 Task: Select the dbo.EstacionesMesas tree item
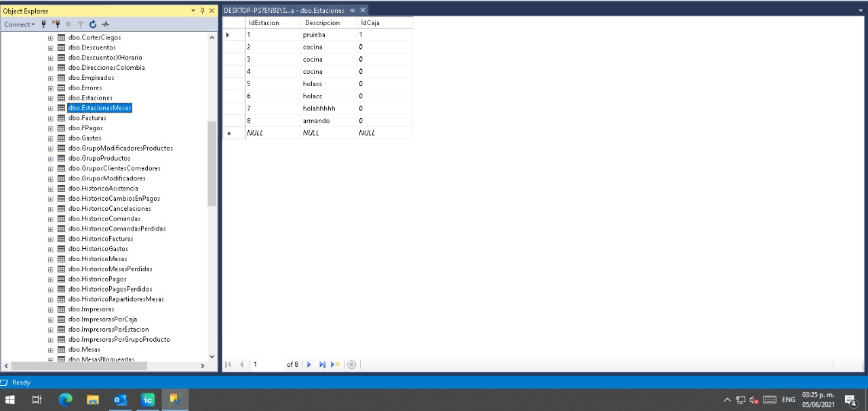coord(100,108)
